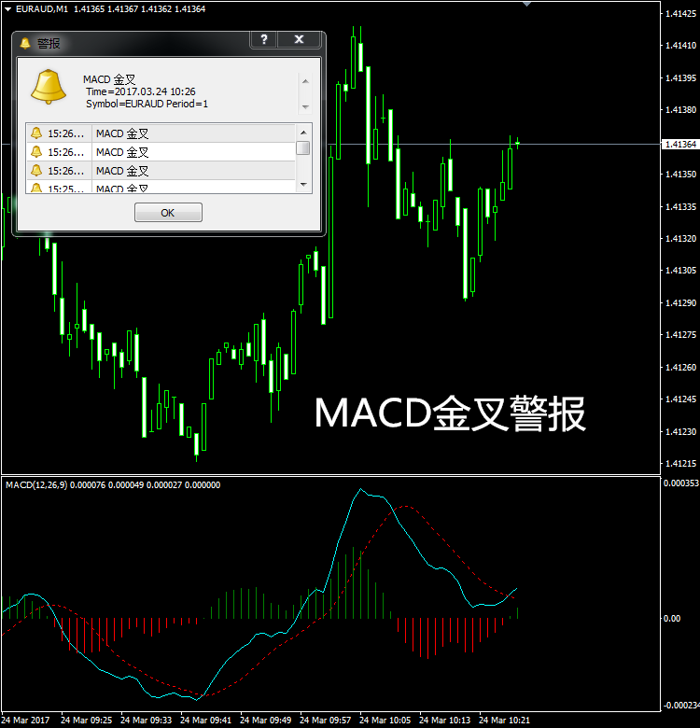Open the chart menu triangle beside EURAUD,M1
Screen dimensions: 700x728
(x=7, y=8)
